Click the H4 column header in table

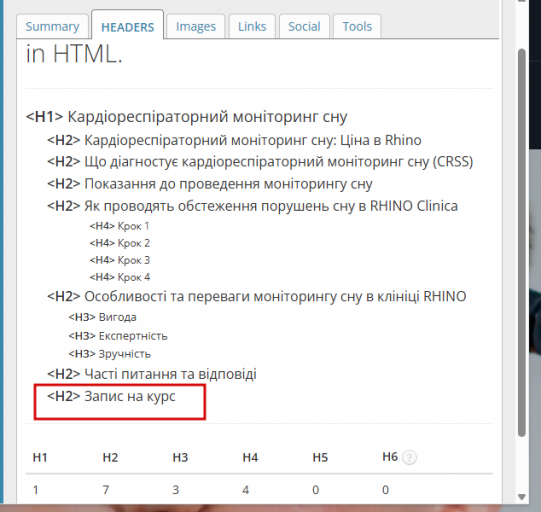[250, 457]
